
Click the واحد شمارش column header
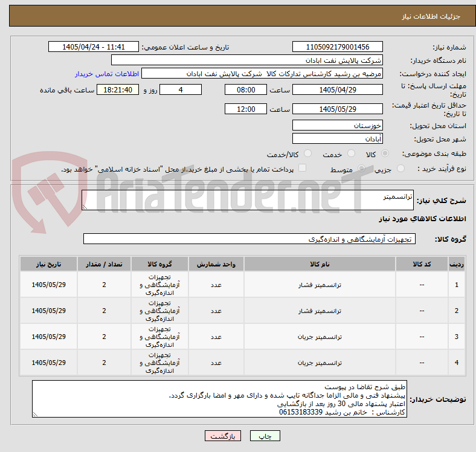pyautogui.click(x=216, y=264)
